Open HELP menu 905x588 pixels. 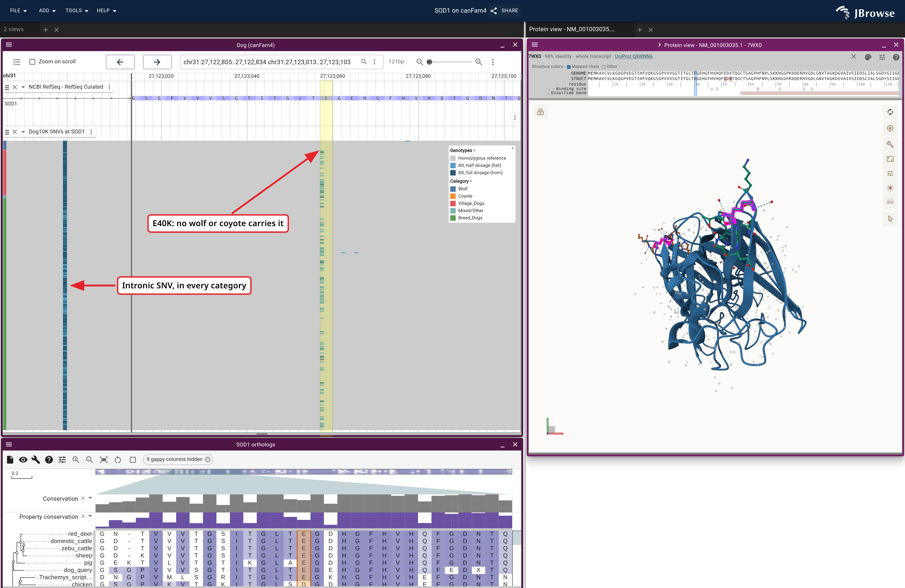pyautogui.click(x=107, y=11)
